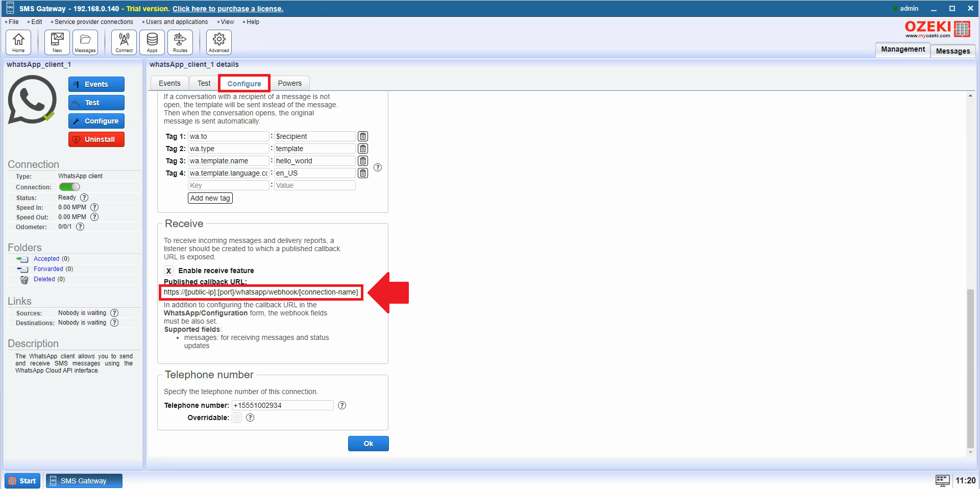Switch to the Configure tab

[244, 84]
